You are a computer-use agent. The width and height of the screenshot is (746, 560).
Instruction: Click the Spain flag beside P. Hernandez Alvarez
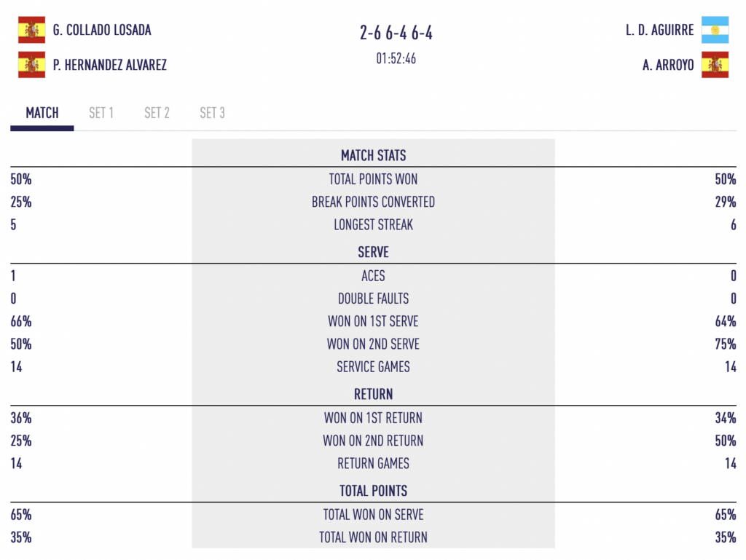tap(31, 65)
